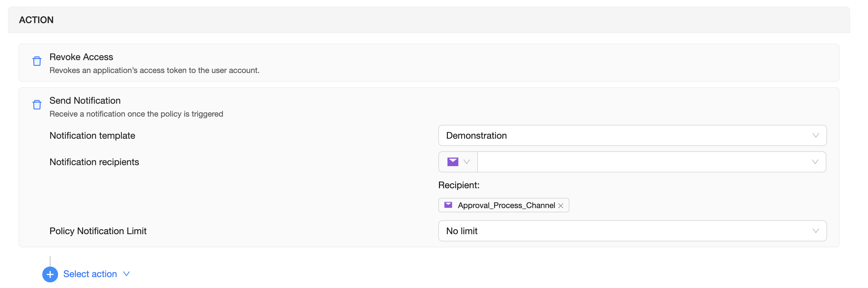Click the Select action link
The width and height of the screenshot is (868, 288).
pyautogui.click(x=90, y=274)
